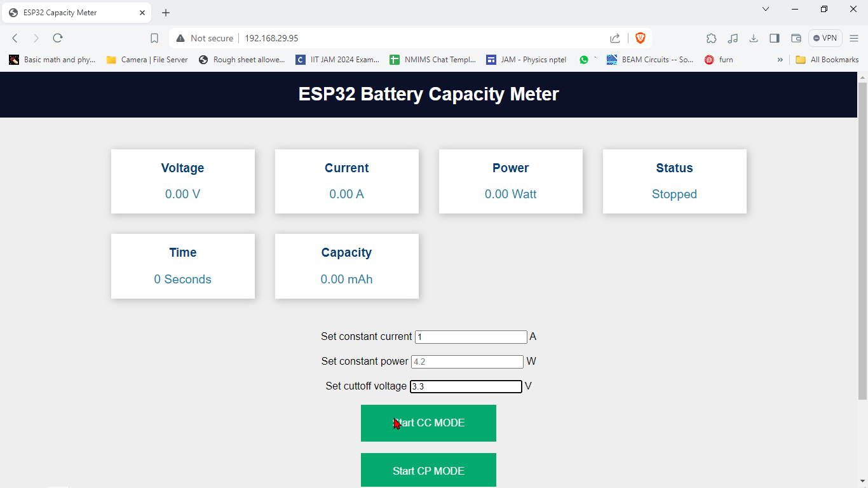868x488 pixels.
Task: Open the extensions puzzle icon
Action: click(712, 38)
